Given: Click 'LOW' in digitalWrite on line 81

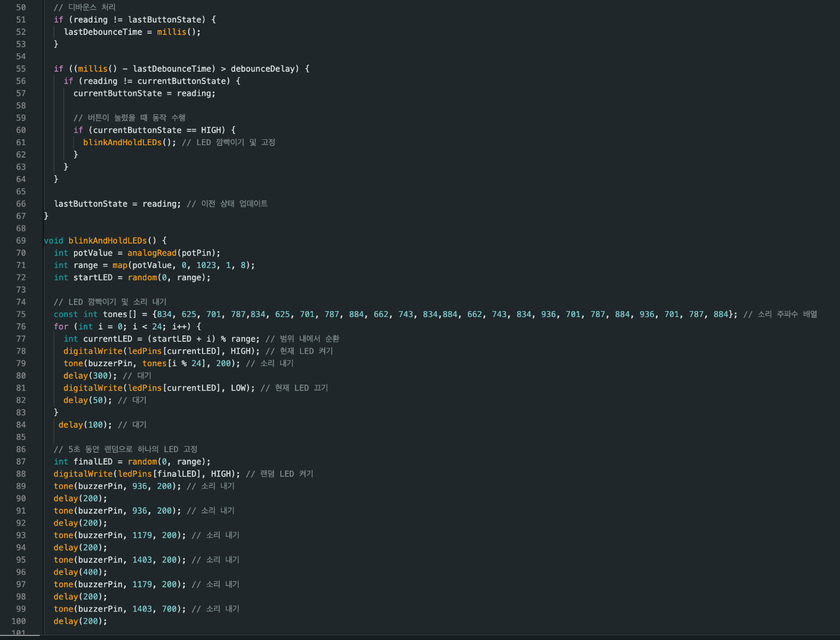Looking at the screenshot, I should click(x=238, y=388).
